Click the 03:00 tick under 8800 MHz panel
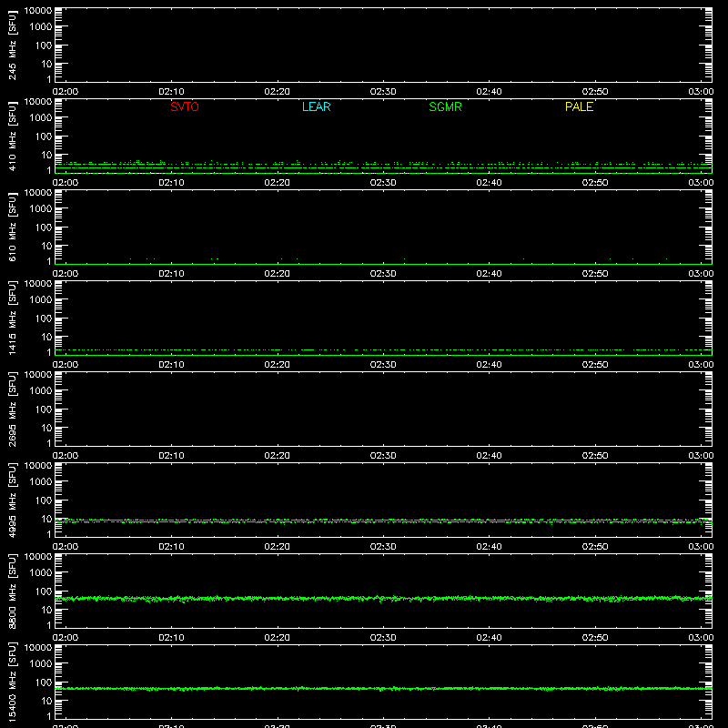This screenshot has width=728, height=728. pos(701,638)
